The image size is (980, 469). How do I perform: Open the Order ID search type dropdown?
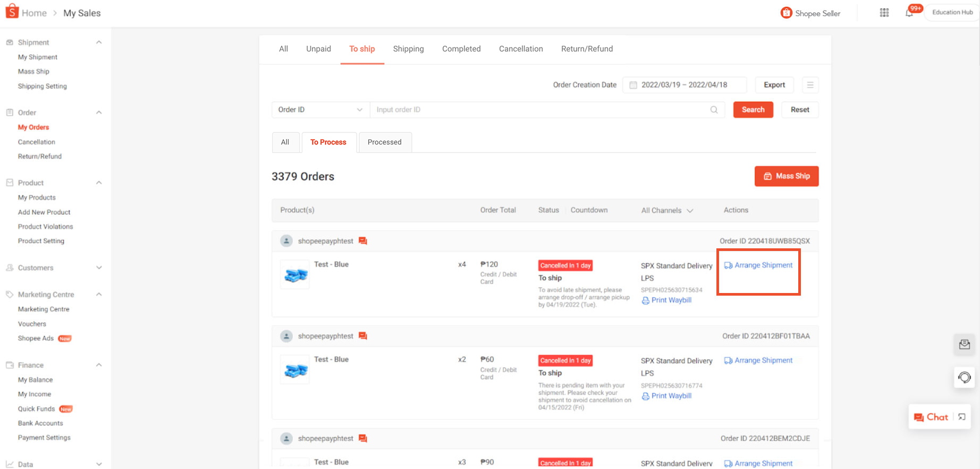pyautogui.click(x=320, y=110)
